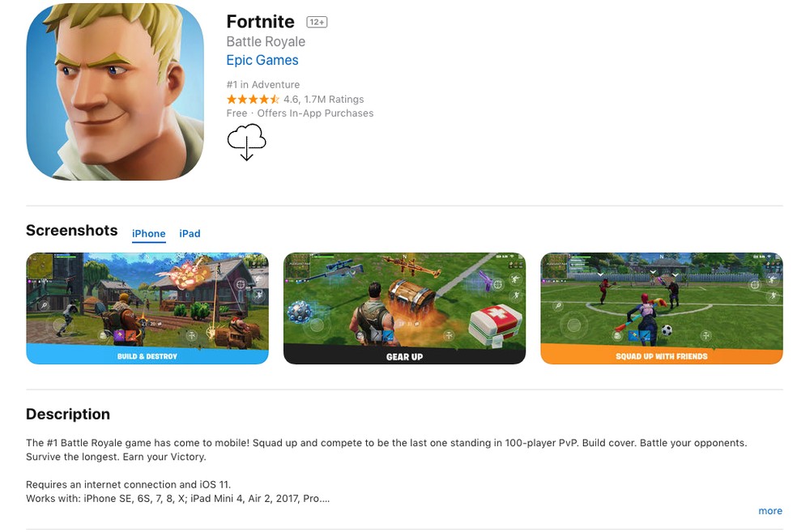Open the Epic Games developer link
This screenshot has height=532, width=797.
click(x=262, y=60)
